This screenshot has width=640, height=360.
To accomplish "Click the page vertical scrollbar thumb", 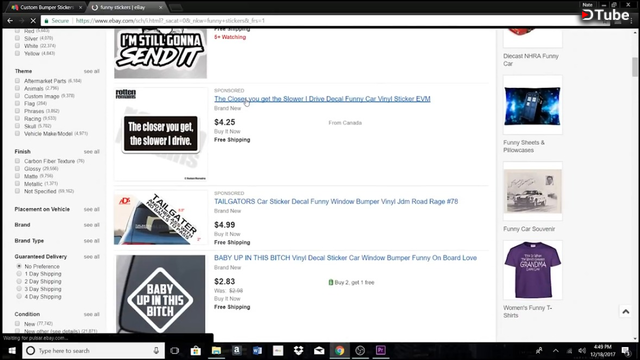I will coord(635,67).
